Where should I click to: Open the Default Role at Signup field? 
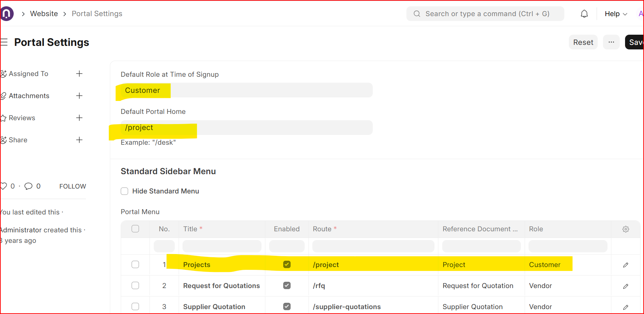[x=246, y=90]
